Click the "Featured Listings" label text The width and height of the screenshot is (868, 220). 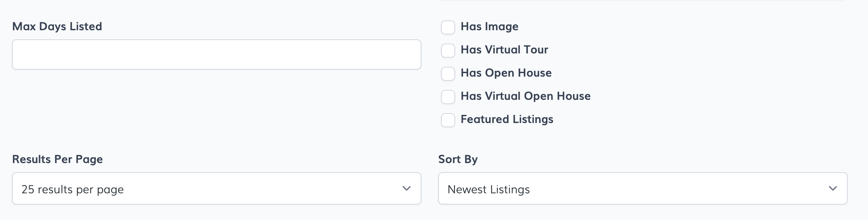tap(507, 119)
